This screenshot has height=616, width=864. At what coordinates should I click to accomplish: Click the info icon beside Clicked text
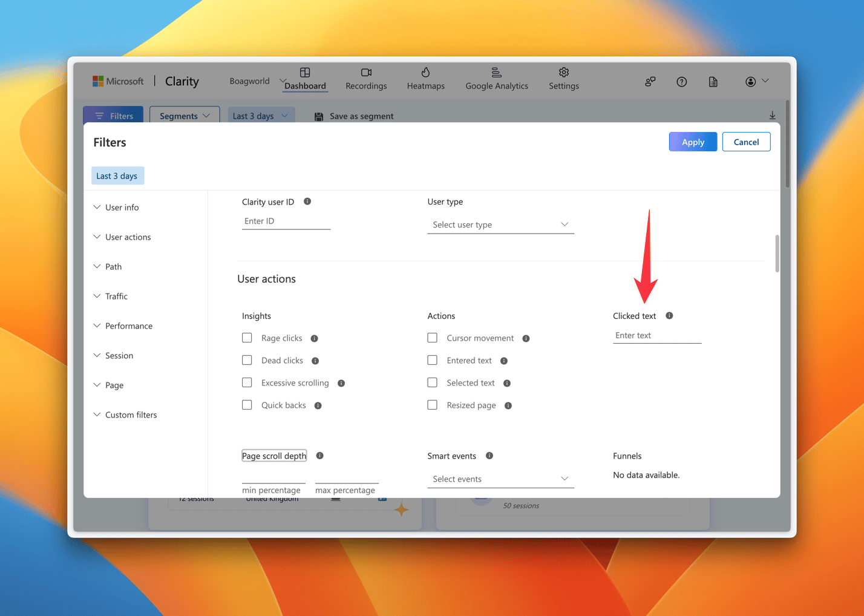coord(669,316)
